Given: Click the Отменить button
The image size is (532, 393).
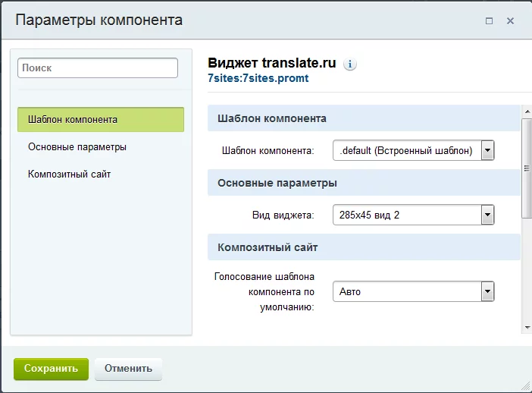Looking at the screenshot, I should coord(128,369).
